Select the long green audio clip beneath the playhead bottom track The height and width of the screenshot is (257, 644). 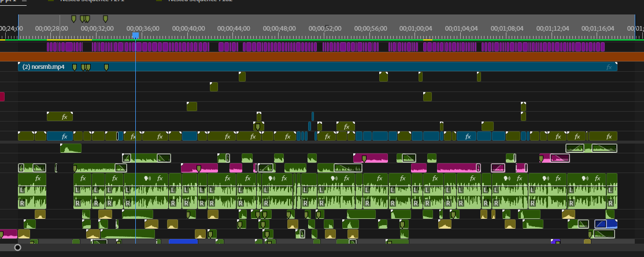pyautogui.click(x=128, y=234)
